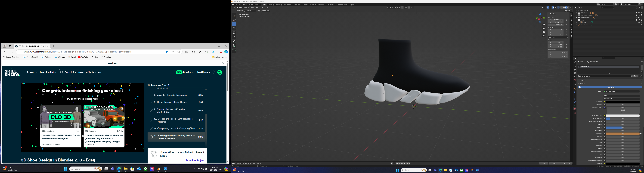Open the Orientation Default dropdown
The image size is (644, 173).
pos(250,11)
